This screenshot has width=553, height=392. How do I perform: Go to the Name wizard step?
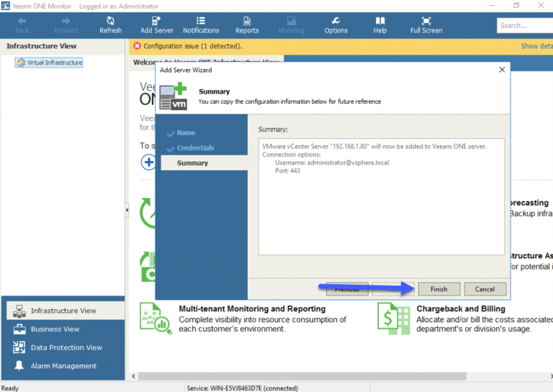pos(186,133)
